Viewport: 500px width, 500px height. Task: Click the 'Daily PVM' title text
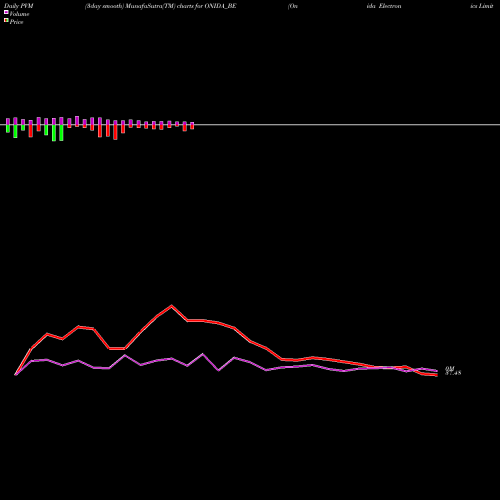pyautogui.click(x=18, y=6)
